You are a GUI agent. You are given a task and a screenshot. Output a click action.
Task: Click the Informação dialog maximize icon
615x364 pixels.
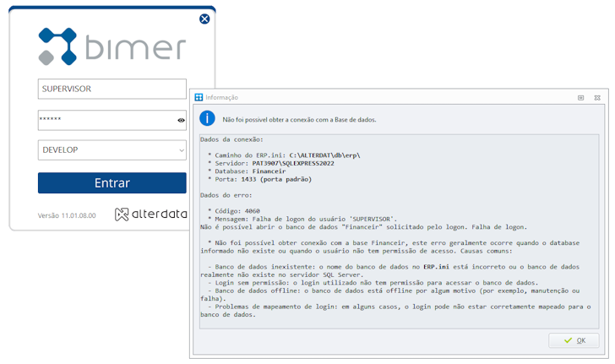581,98
